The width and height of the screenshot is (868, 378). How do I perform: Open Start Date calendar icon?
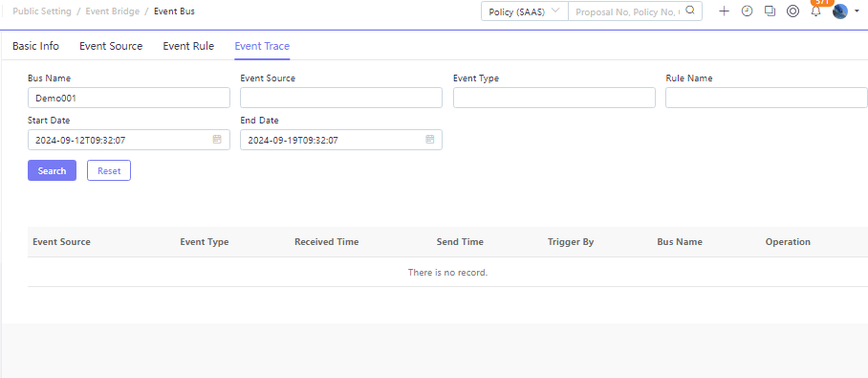(x=217, y=139)
